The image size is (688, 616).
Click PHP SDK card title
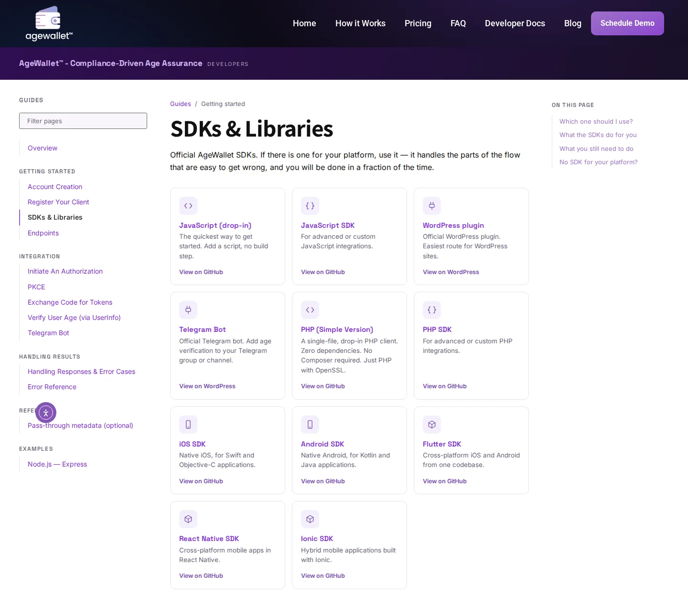[437, 329]
